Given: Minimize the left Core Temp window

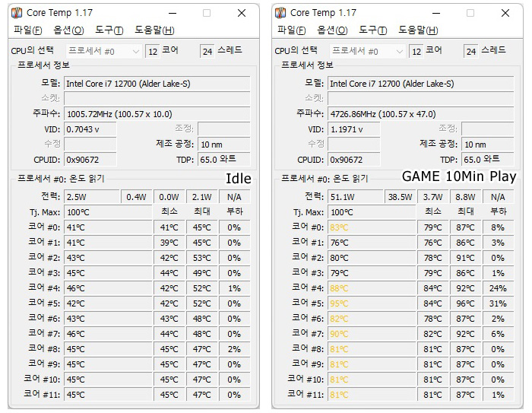Looking at the screenshot, I should coord(173,13).
